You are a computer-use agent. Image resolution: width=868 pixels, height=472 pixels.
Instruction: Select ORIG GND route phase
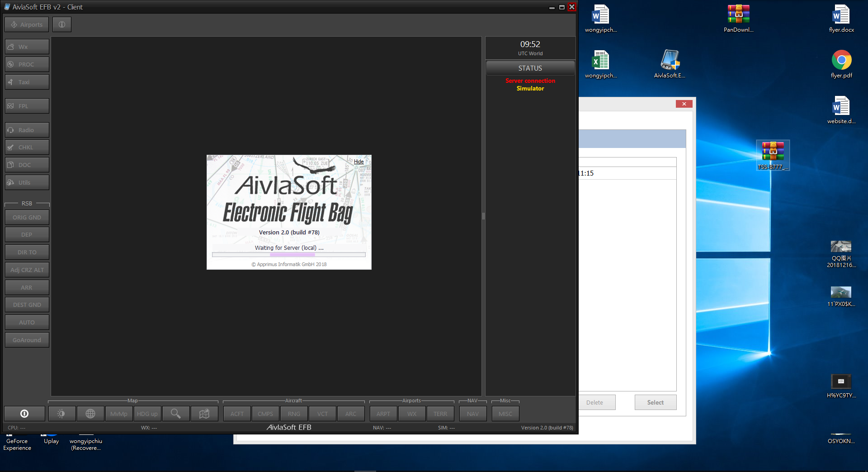27,217
